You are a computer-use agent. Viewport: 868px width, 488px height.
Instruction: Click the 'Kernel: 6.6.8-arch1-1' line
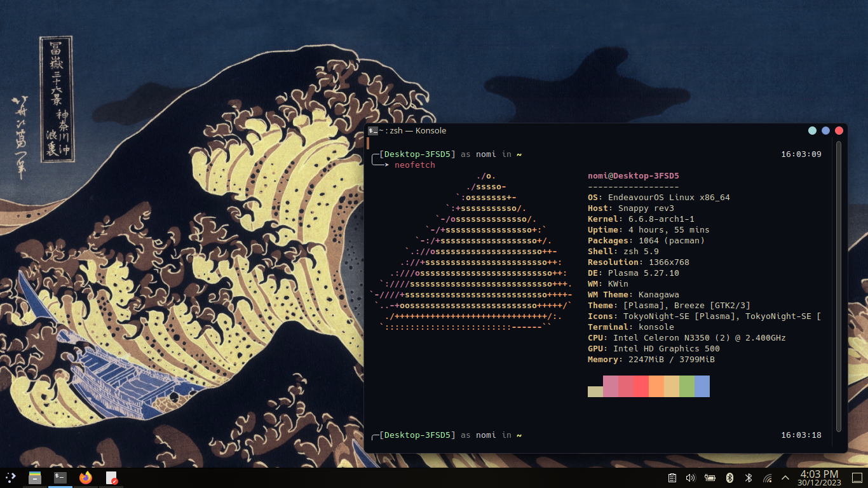(x=641, y=219)
